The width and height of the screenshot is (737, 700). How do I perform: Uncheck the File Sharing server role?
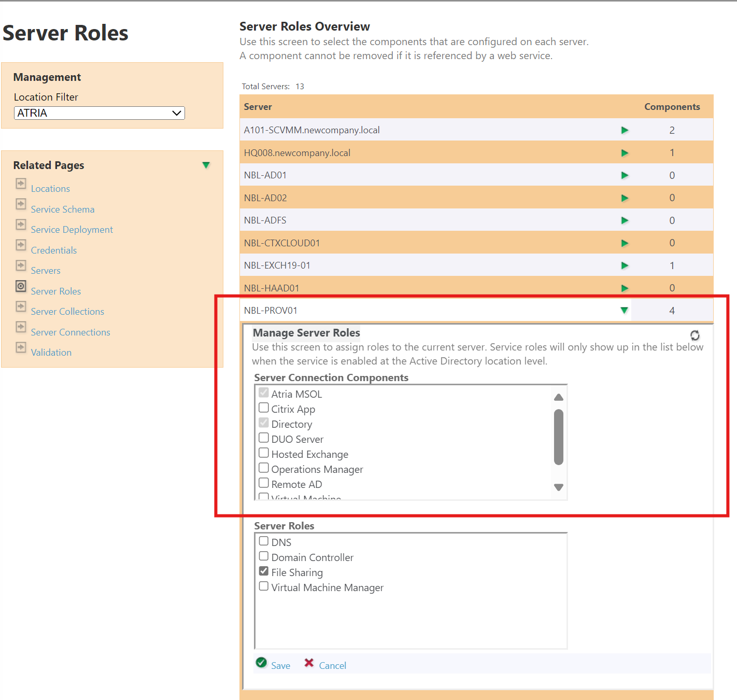tap(264, 571)
